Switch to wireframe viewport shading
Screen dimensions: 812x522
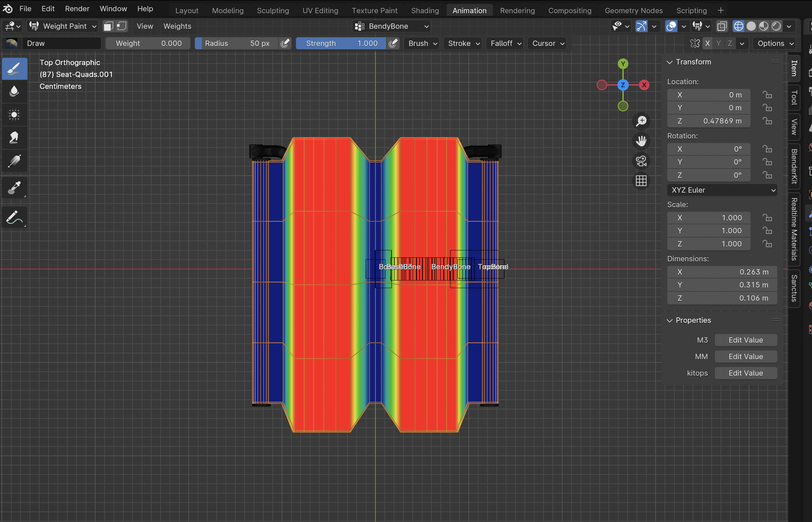point(738,26)
